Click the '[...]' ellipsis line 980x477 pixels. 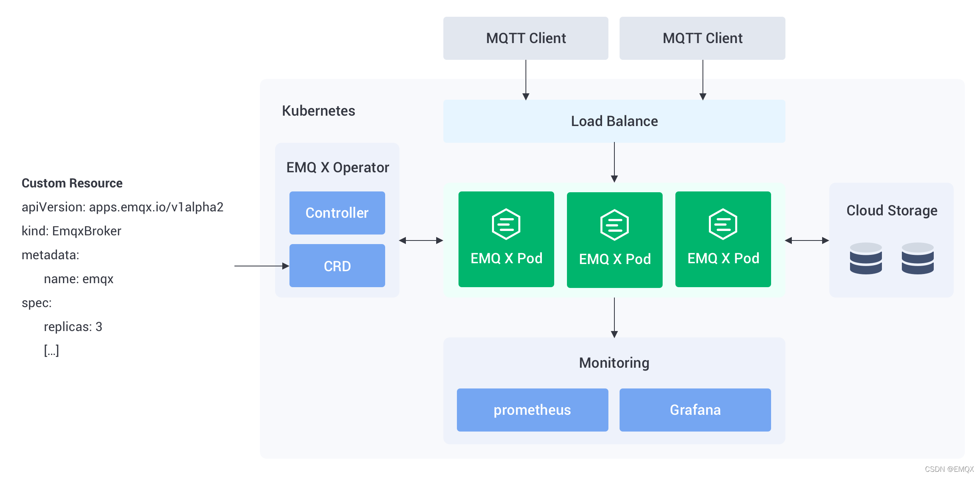pos(51,351)
